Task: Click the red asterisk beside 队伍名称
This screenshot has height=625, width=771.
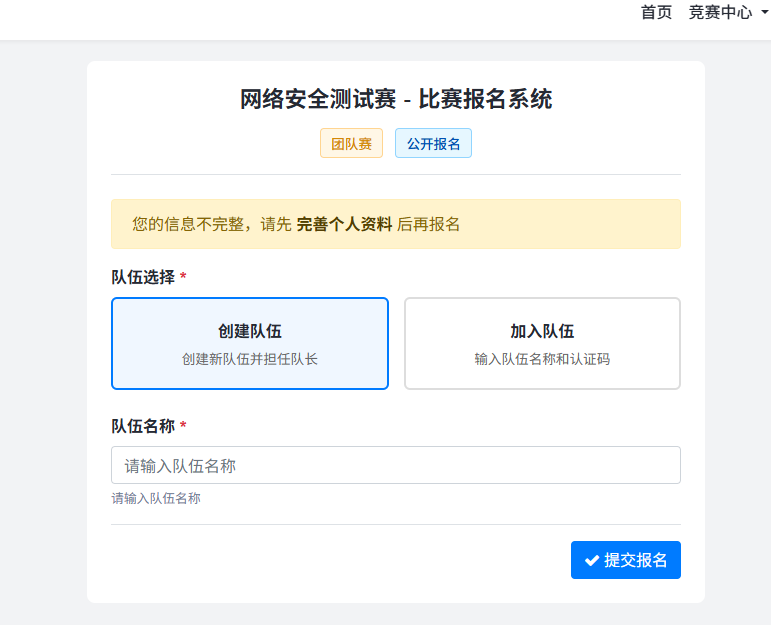Action: point(183,427)
